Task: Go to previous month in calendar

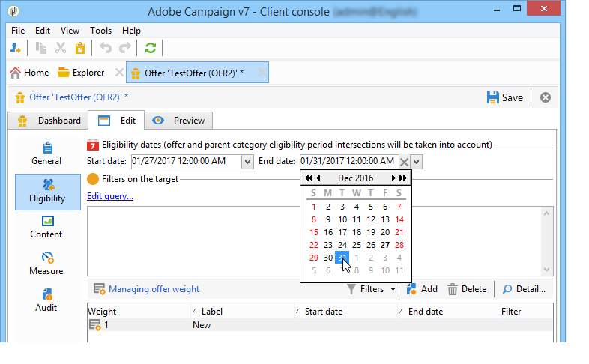Action: click(x=318, y=178)
